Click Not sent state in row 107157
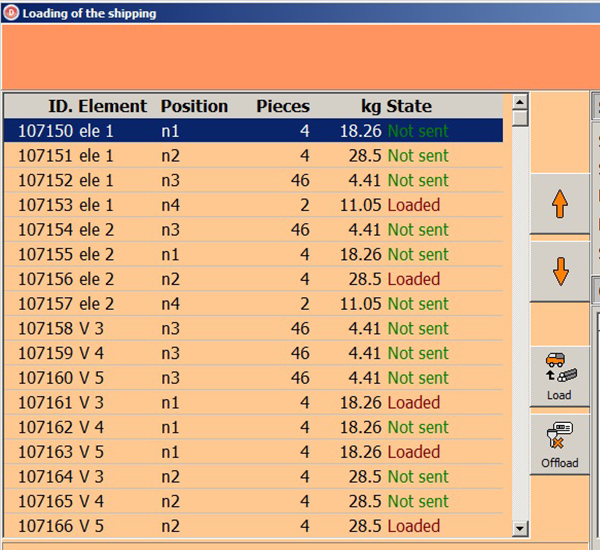The height and width of the screenshot is (550, 600). point(418,304)
